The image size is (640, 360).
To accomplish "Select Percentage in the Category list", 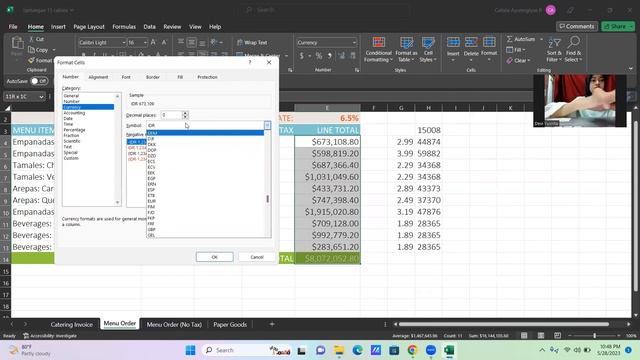I will tap(74, 129).
